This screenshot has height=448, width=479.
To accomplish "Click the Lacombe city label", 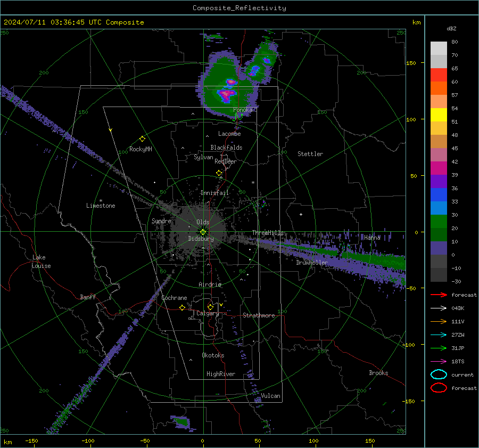I will [229, 134].
